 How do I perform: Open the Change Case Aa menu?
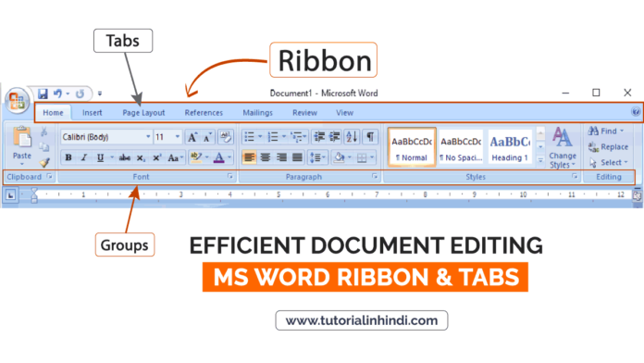pyautogui.click(x=176, y=157)
